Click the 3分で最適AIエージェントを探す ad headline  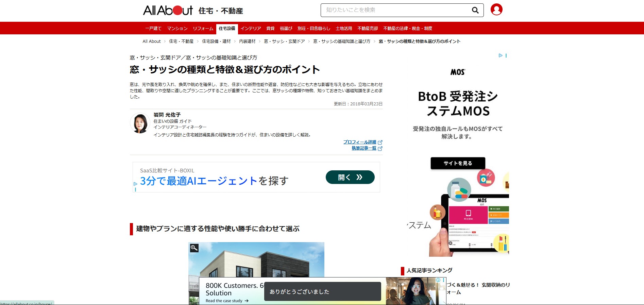(x=214, y=181)
